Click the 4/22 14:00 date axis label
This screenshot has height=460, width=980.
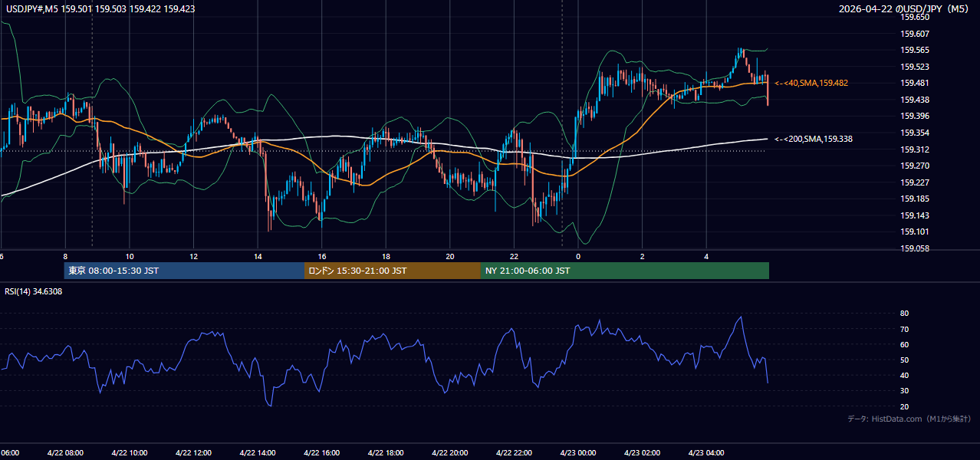click(x=258, y=453)
